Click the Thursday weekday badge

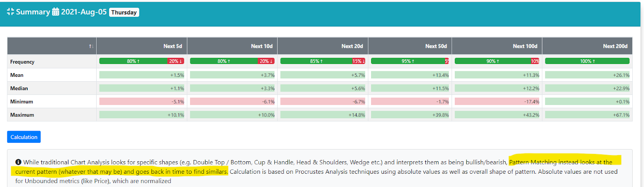coord(124,12)
